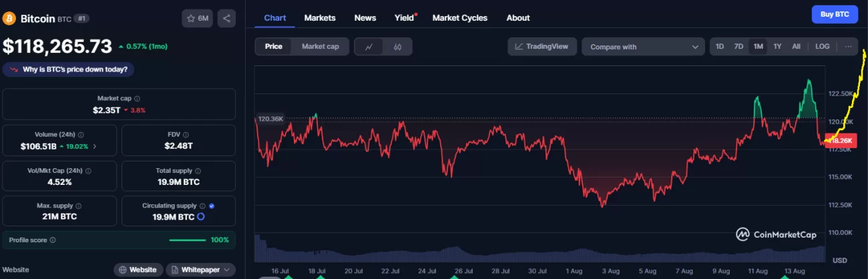Select the Price chart toggle
Image resolution: width=868 pixels, height=279 pixels.
tap(273, 47)
